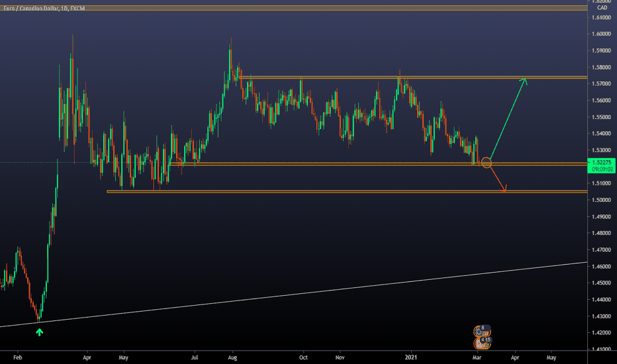Viewport: 617px width, 364px height.
Task: Click the 1.56000 price axis label
Action: click(x=601, y=101)
